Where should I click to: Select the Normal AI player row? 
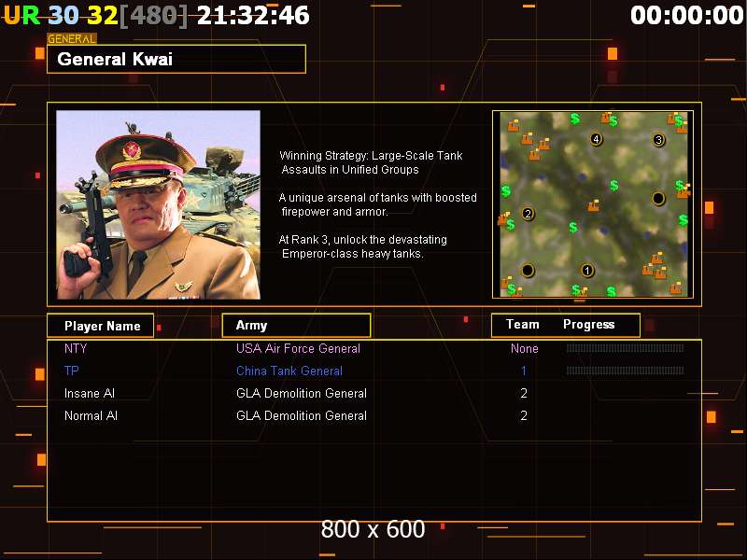tap(374, 415)
